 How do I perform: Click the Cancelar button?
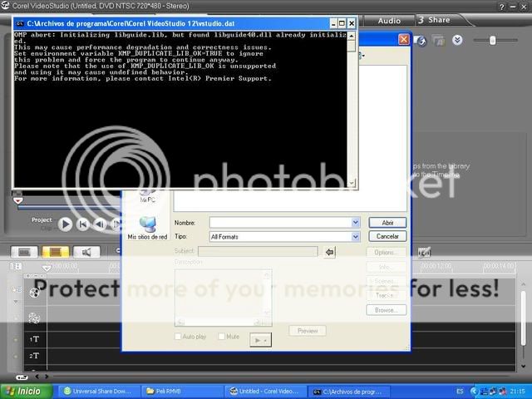[387, 236]
